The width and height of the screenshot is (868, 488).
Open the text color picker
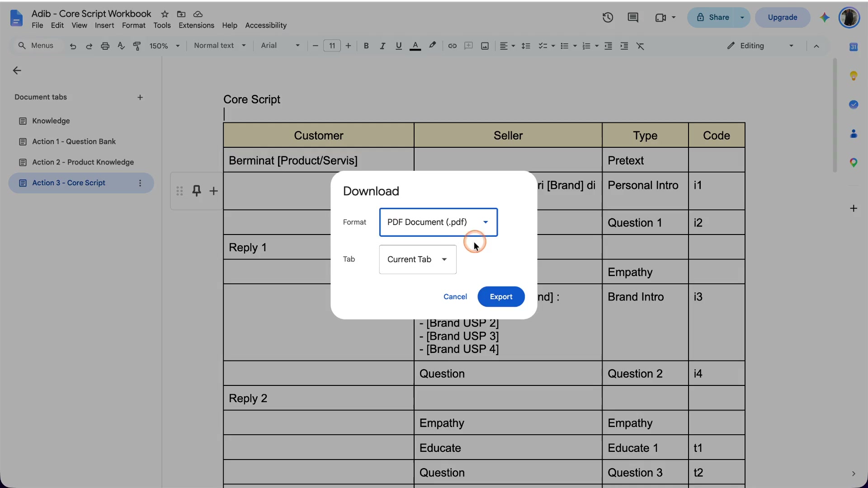click(415, 46)
